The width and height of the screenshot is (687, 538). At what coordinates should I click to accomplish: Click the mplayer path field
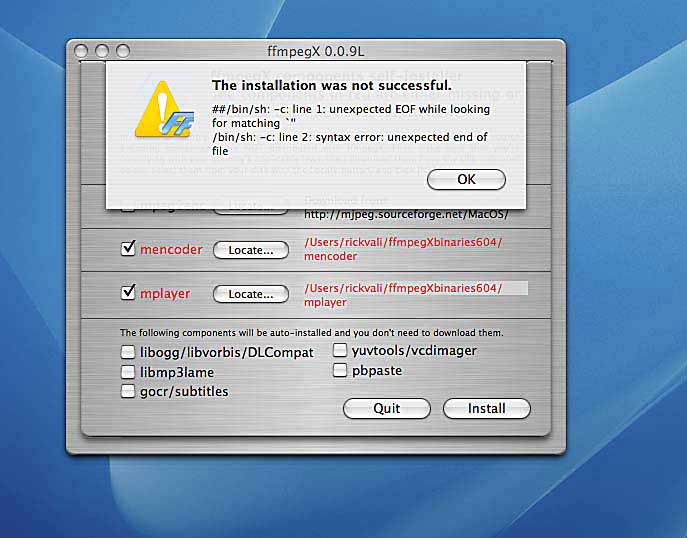tap(415, 295)
